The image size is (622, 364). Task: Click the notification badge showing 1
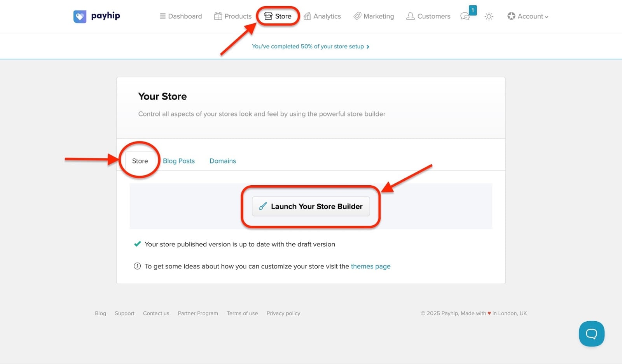tap(473, 10)
